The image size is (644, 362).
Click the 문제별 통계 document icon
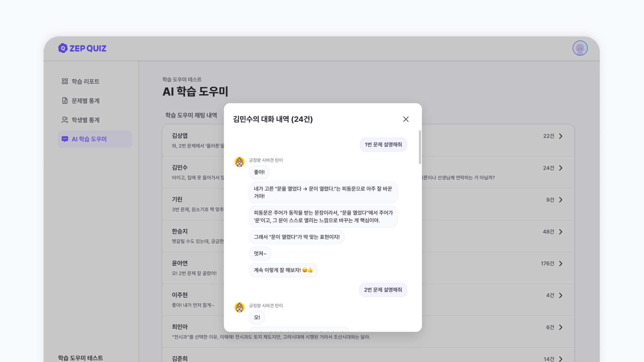65,101
